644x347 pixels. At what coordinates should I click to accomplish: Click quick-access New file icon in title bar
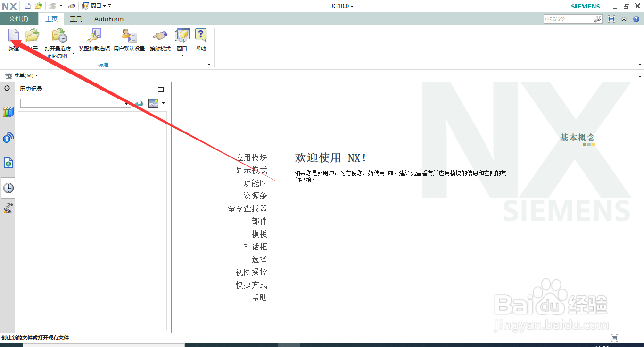coord(28,6)
